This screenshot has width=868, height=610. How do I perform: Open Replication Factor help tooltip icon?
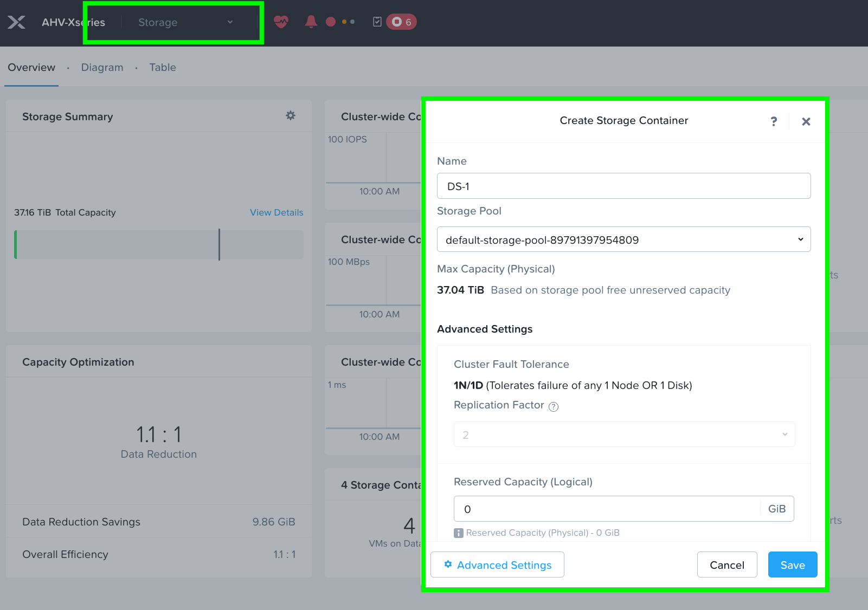coord(554,406)
